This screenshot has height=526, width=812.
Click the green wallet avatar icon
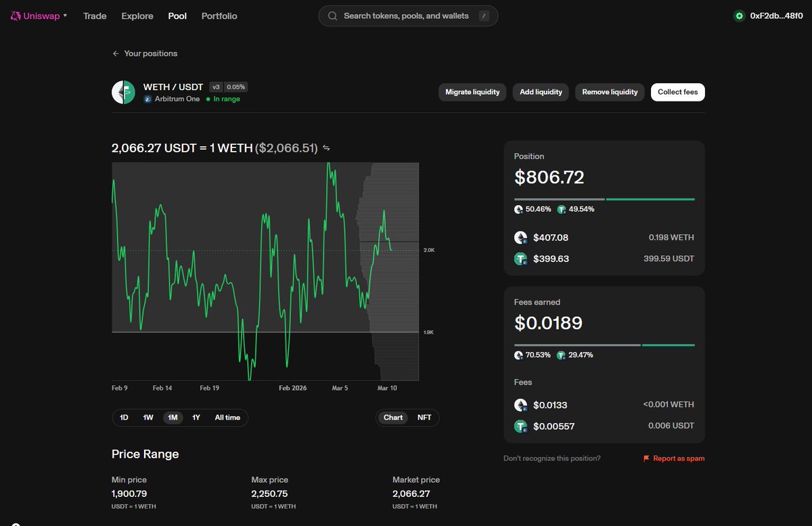coord(740,16)
